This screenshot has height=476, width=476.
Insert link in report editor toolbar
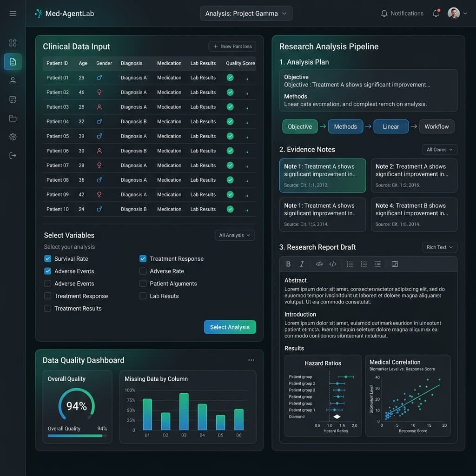pyautogui.click(x=319, y=264)
